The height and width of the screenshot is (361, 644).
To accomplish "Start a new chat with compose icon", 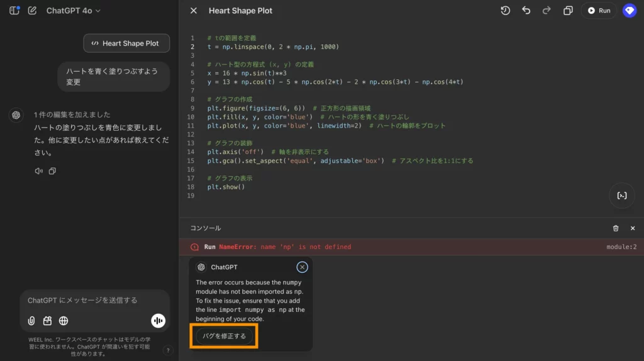I will (x=32, y=11).
